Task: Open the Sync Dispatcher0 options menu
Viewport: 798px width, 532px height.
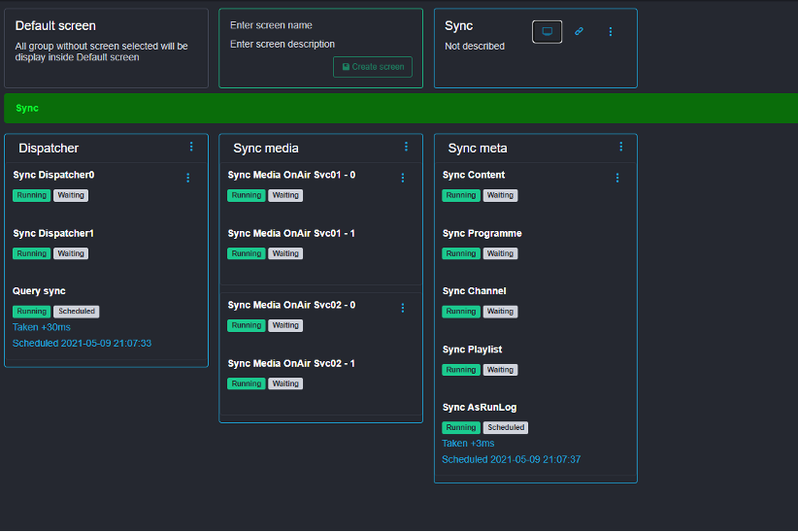Action: pos(188,178)
